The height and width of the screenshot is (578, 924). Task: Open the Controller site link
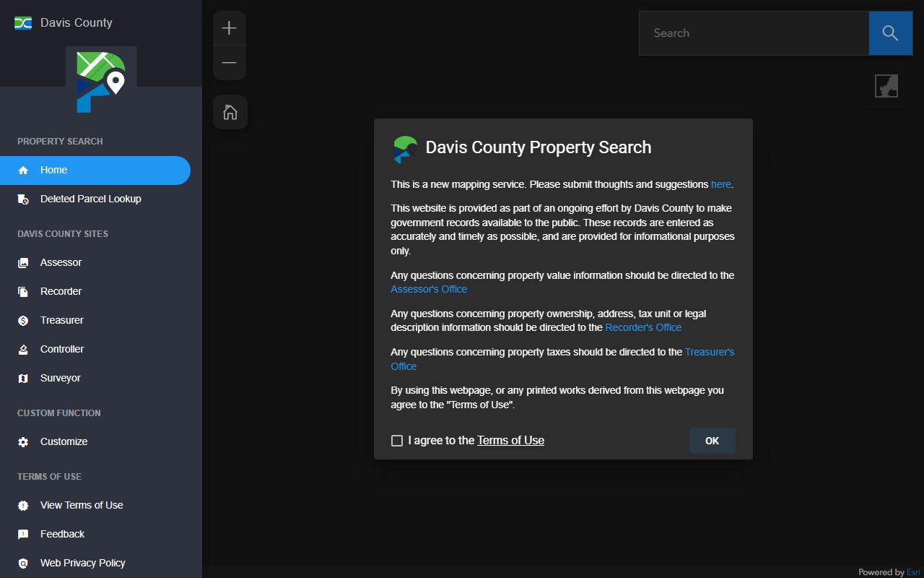(x=95, y=350)
